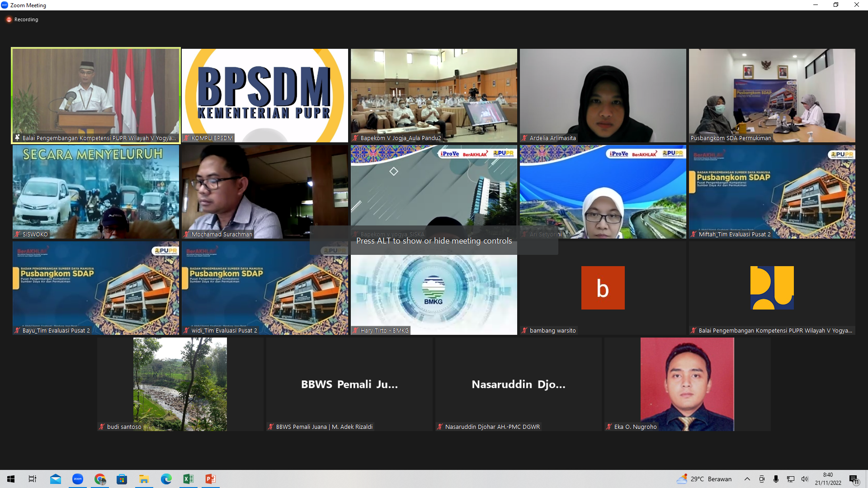This screenshot has width=868, height=488.
Task: Open File Explorer from taskbar
Action: pos(144,479)
